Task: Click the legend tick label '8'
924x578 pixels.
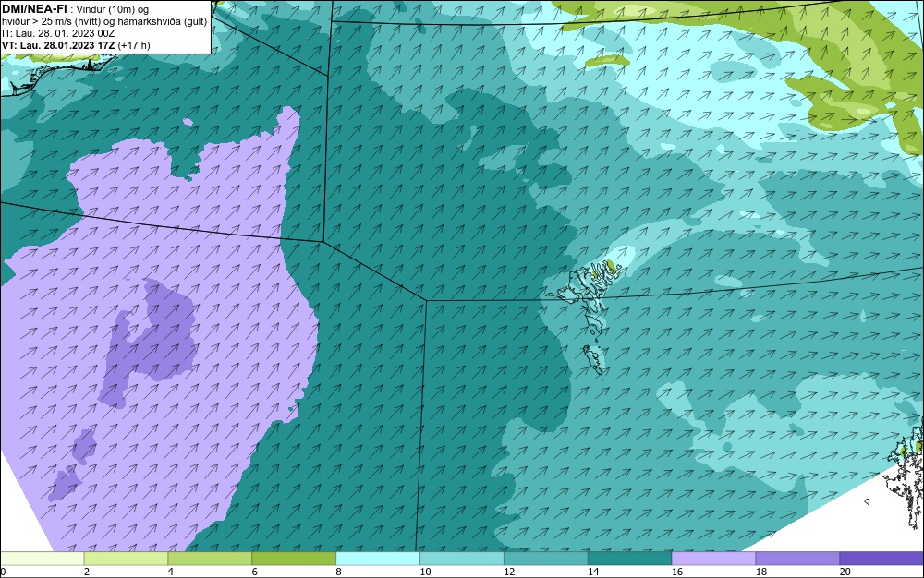Action: click(338, 572)
